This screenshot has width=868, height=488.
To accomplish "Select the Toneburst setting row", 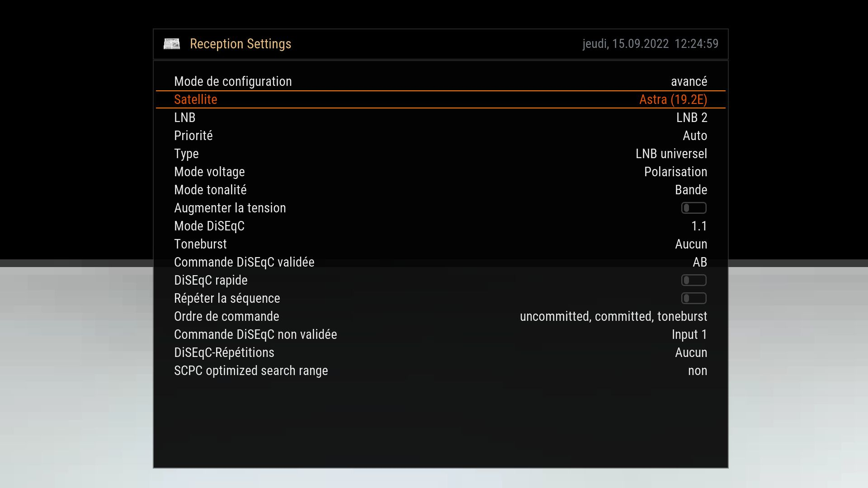I will (441, 244).
